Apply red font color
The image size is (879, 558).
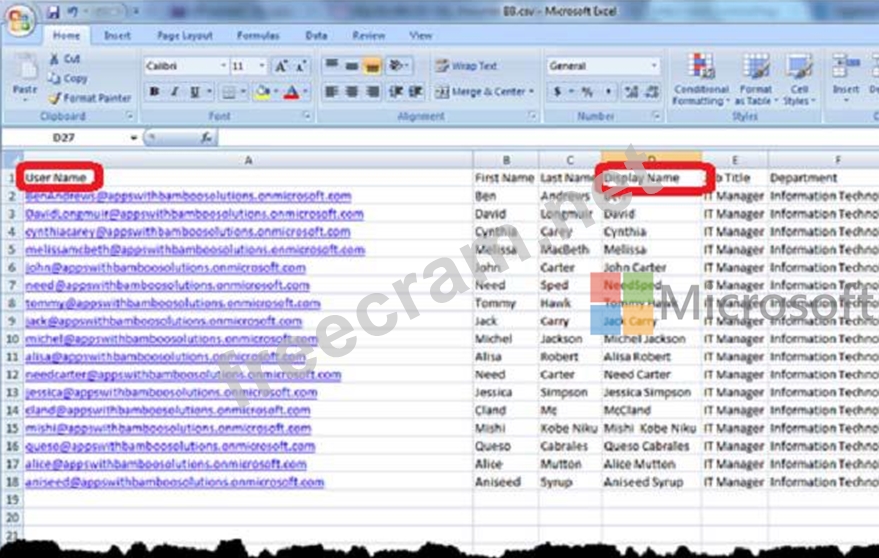pyautogui.click(x=292, y=91)
